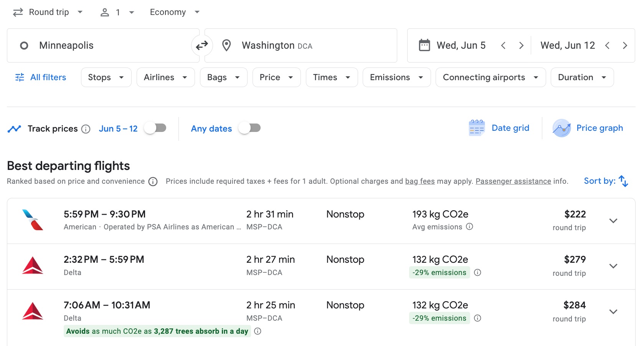Viewport: 644px width, 346px height.
Task: Click the passenger count person icon
Action: pyautogui.click(x=103, y=12)
